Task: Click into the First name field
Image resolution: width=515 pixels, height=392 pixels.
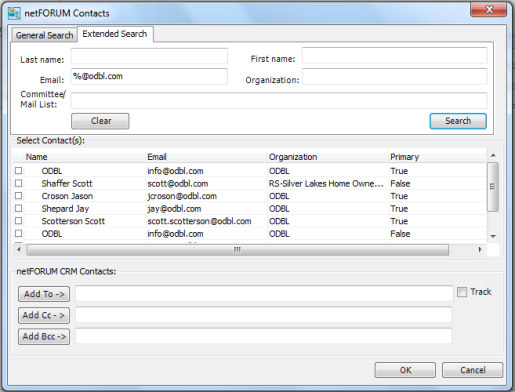Action: point(395,55)
